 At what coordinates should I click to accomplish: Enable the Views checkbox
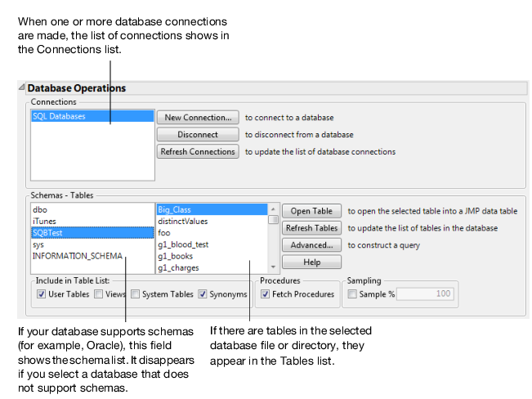point(99,294)
